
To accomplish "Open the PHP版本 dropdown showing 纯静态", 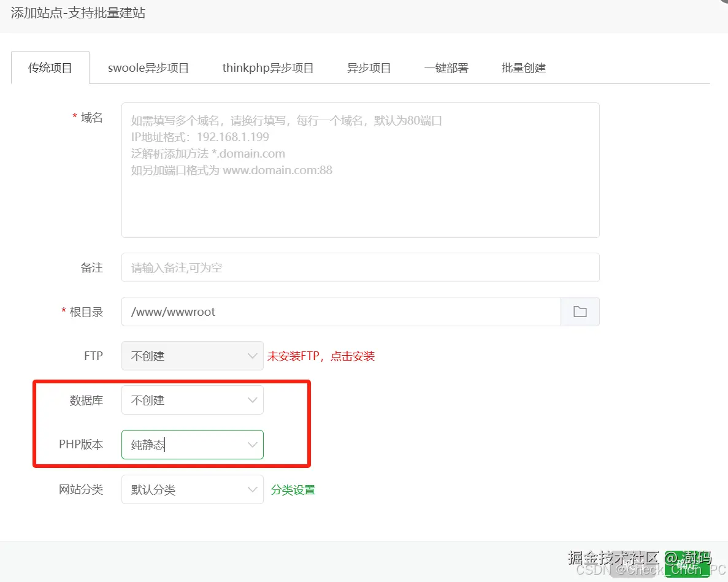I will (x=192, y=445).
